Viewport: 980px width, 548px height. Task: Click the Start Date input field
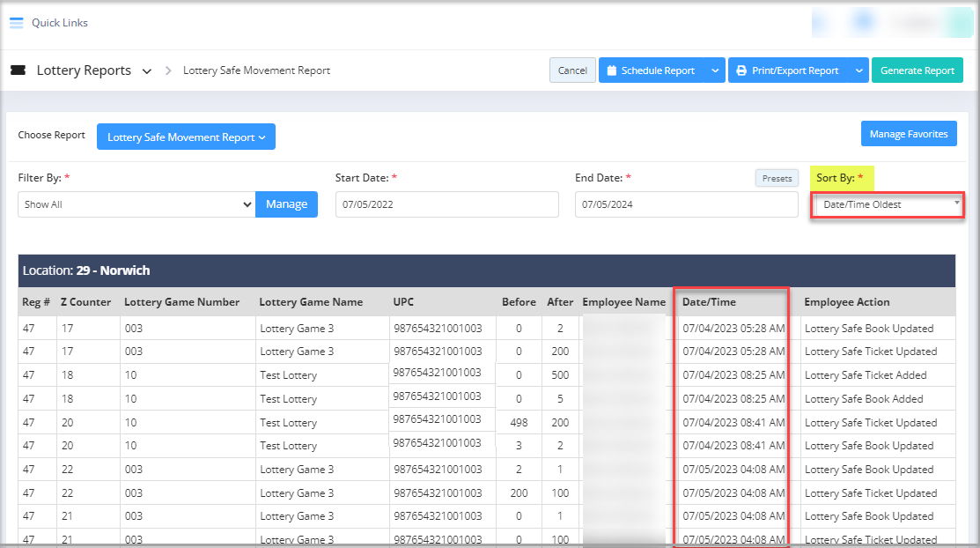tap(446, 204)
